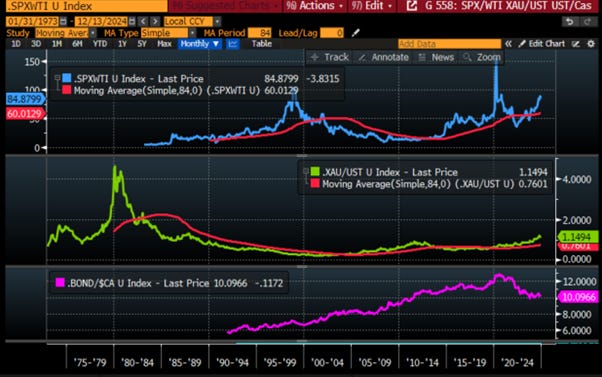
Task: Click the green 1.1494 axis label
Action: click(x=577, y=237)
